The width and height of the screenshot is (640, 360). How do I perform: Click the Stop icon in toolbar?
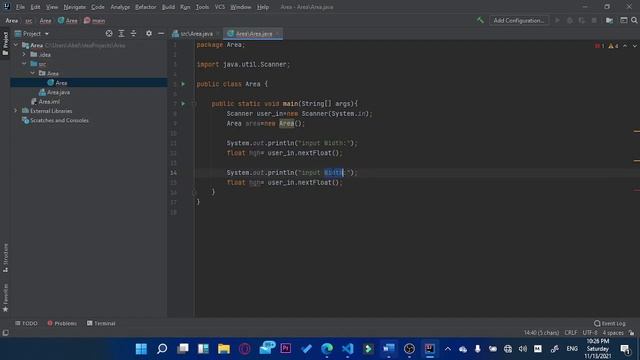click(x=594, y=20)
